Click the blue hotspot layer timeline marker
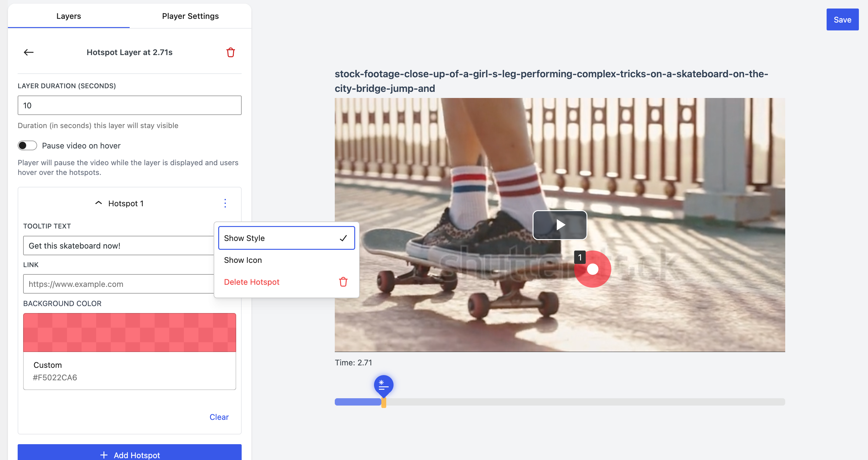 pyautogui.click(x=383, y=385)
